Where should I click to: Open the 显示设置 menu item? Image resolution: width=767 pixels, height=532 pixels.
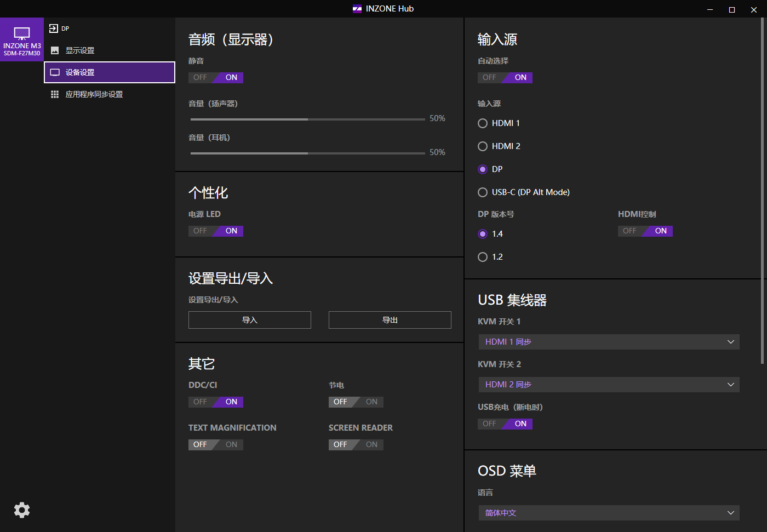pos(80,50)
